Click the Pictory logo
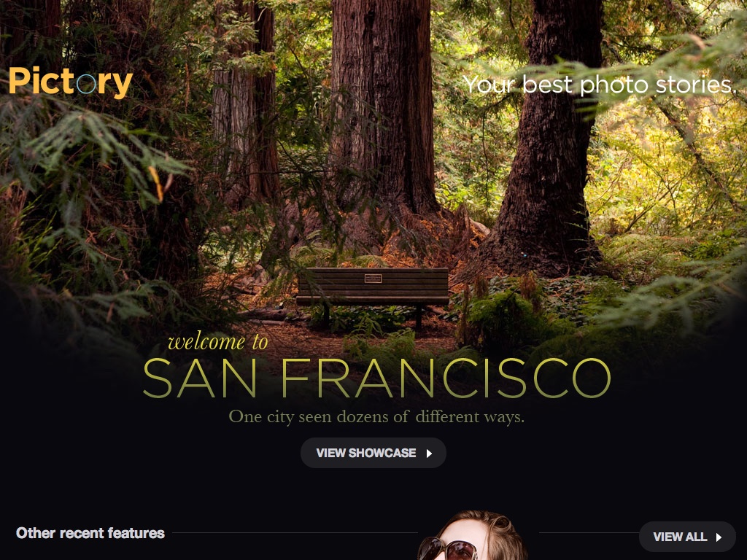 71,82
